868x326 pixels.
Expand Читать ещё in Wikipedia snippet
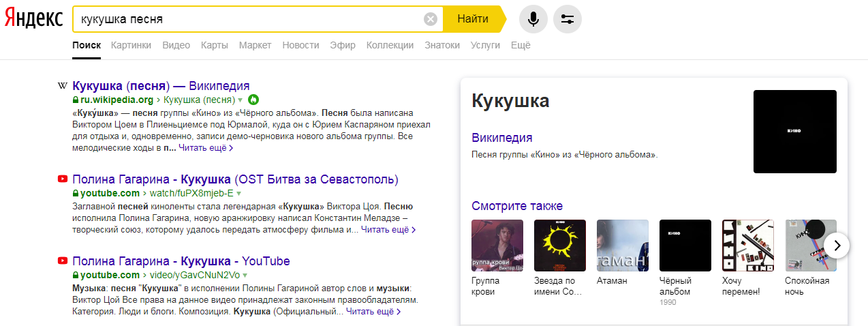[206, 148]
